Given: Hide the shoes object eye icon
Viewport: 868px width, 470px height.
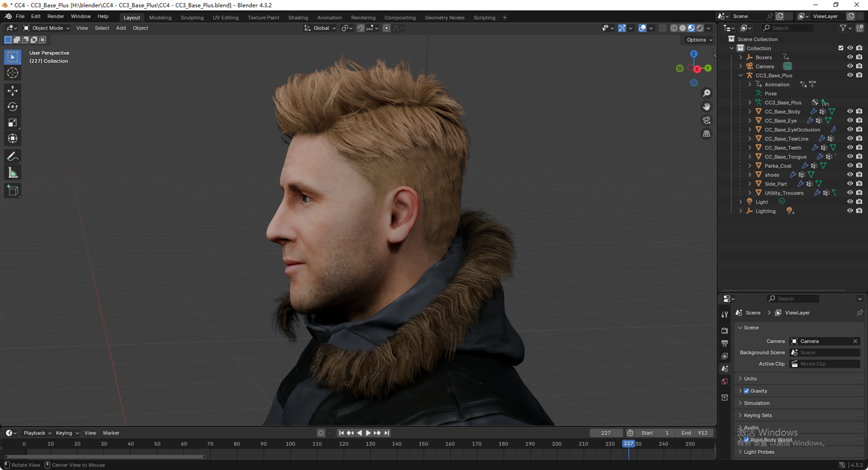Looking at the screenshot, I should point(850,175).
